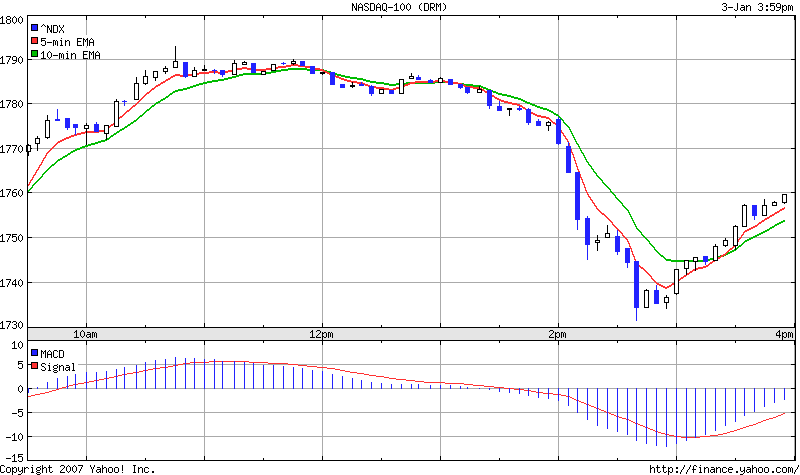Click the green 10-min EMA legend swatch
This screenshot has width=800, height=475.
(35, 54)
